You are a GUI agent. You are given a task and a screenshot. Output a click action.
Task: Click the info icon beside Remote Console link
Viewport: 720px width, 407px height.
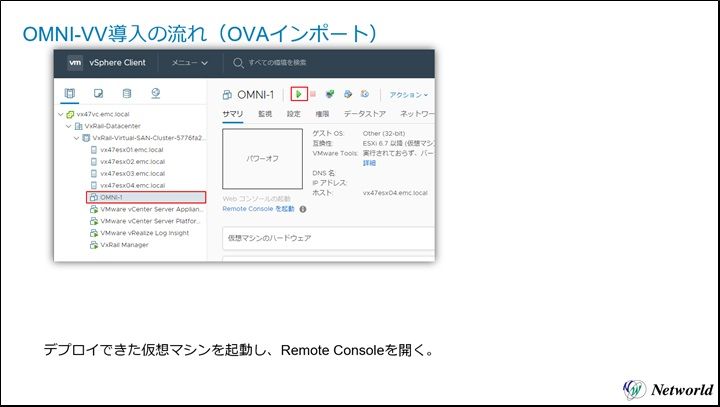click(x=303, y=209)
